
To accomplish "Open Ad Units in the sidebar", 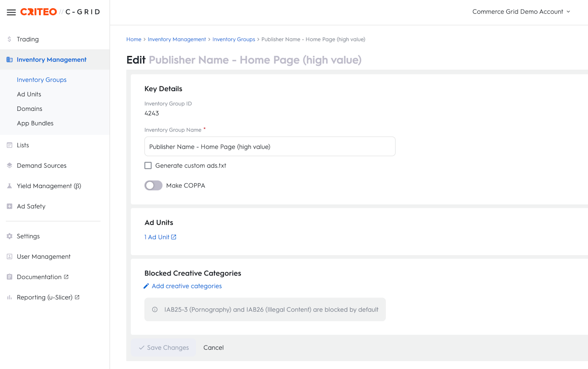I will (29, 94).
